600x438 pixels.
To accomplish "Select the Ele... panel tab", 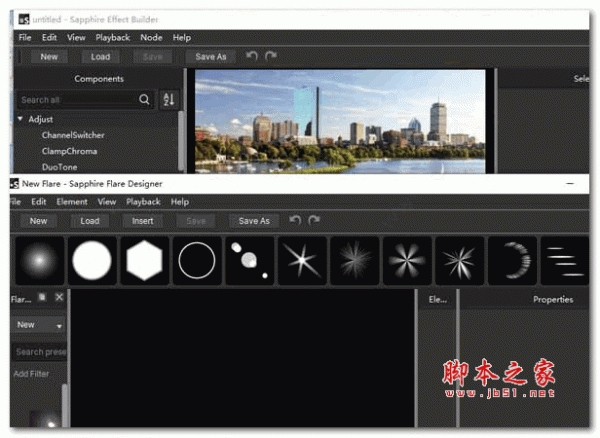I will pos(438,300).
